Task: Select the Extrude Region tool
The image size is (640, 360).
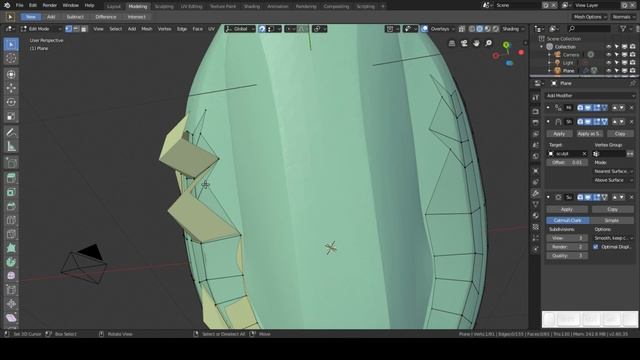Action: coord(11,178)
